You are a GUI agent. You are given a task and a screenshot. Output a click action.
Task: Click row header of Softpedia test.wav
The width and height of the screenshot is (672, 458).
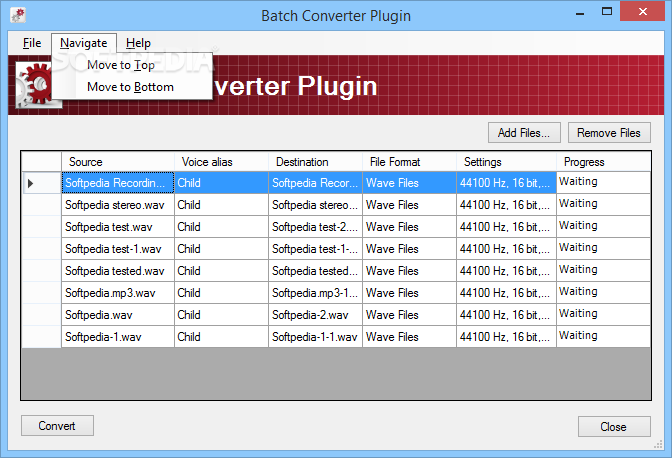click(42, 227)
